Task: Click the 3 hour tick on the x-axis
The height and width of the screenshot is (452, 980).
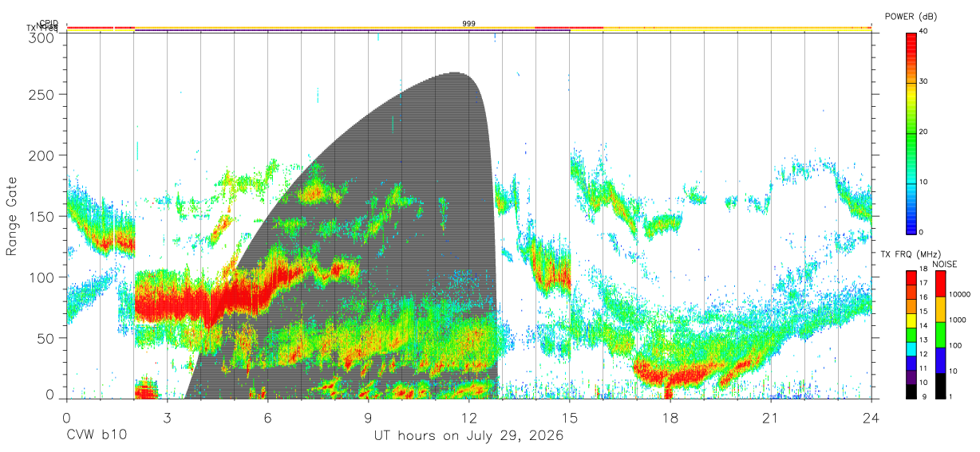Action: [167, 418]
